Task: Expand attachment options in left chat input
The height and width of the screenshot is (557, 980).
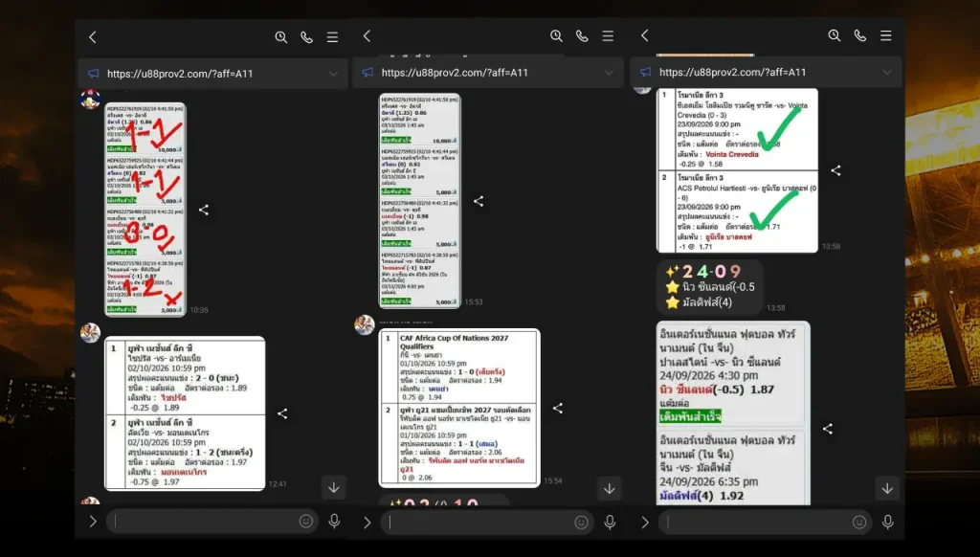Action: [93, 522]
